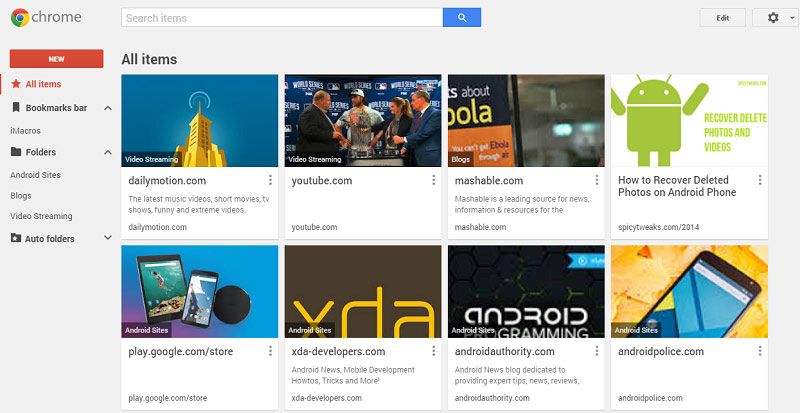Open iMacros bookmark folder
The image size is (800, 413).
26,131
